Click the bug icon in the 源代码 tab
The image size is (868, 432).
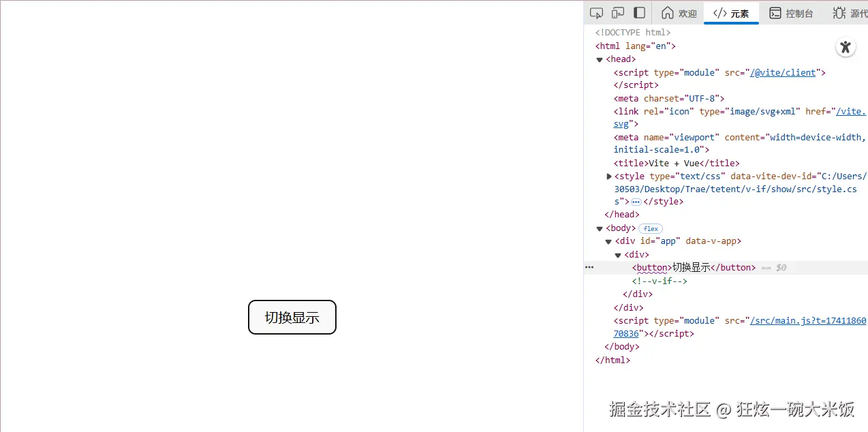coord(839,13)
